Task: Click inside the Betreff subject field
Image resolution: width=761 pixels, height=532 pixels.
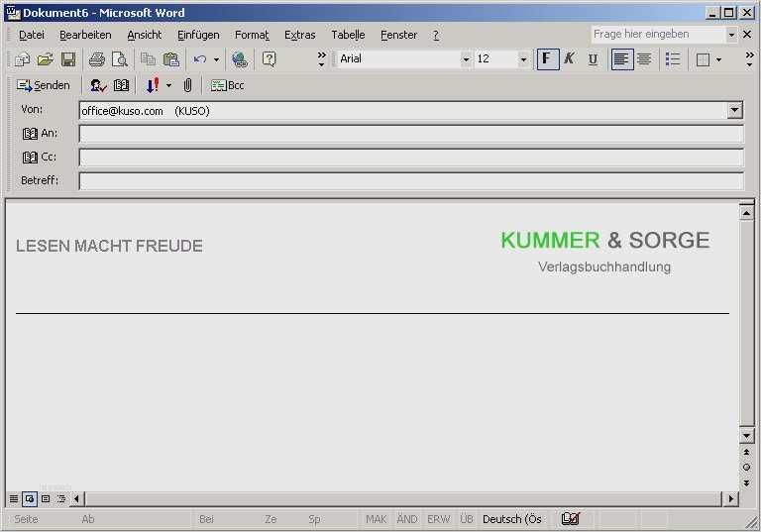Action: [x=411, y=181]
